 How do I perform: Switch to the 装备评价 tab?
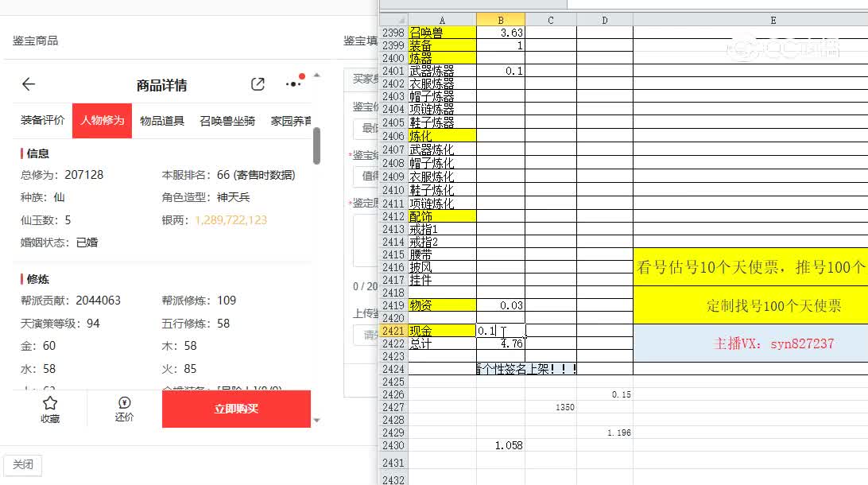pos(41,121)
